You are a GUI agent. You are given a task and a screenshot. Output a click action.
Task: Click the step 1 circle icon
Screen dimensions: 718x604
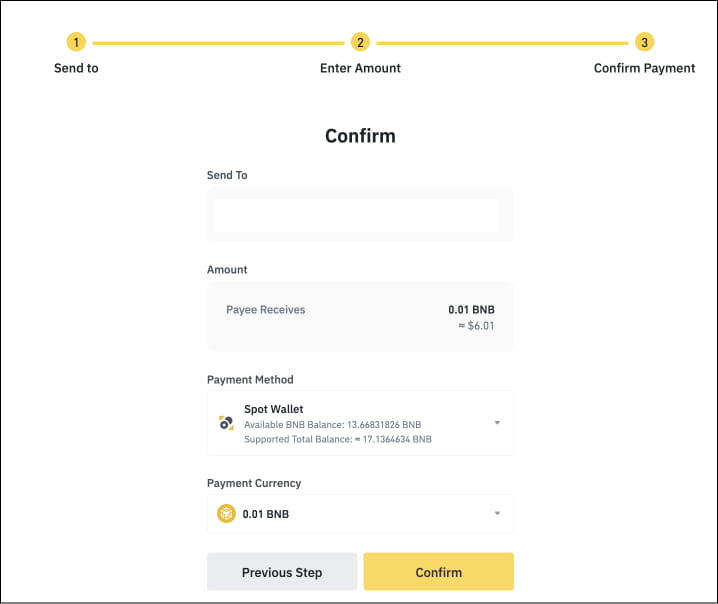(76, 42)
